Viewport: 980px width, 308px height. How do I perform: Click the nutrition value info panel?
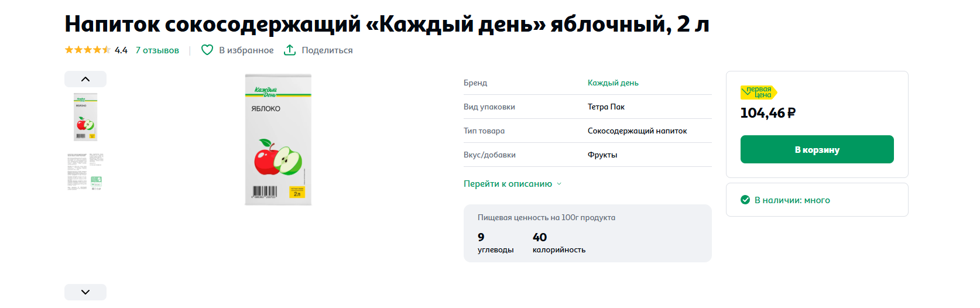(588, 233)
